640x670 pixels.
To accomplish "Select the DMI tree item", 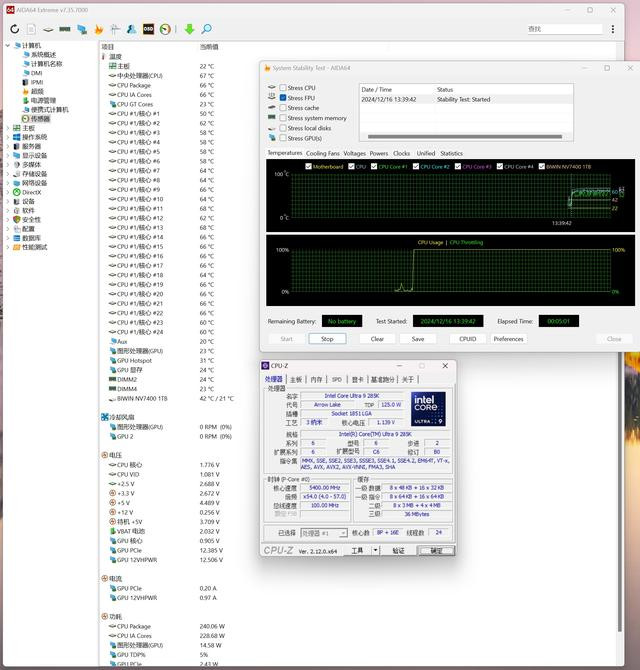I will click(x=36, y=73).
